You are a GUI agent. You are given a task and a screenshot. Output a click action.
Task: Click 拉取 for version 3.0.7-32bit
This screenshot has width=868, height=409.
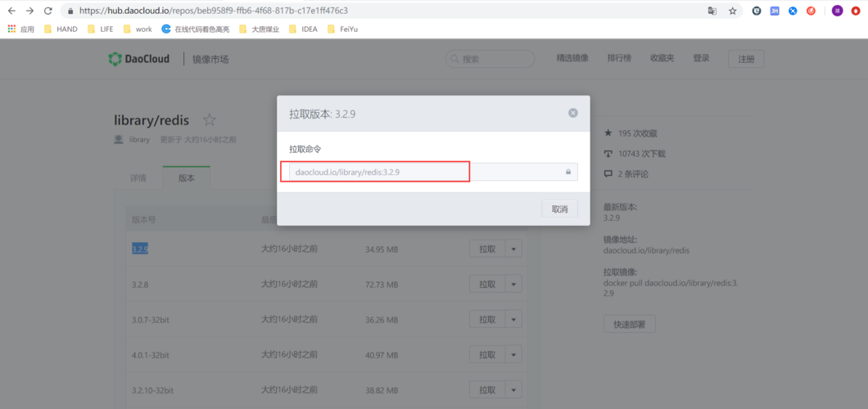pyautogui.click(x=487, y=320)
